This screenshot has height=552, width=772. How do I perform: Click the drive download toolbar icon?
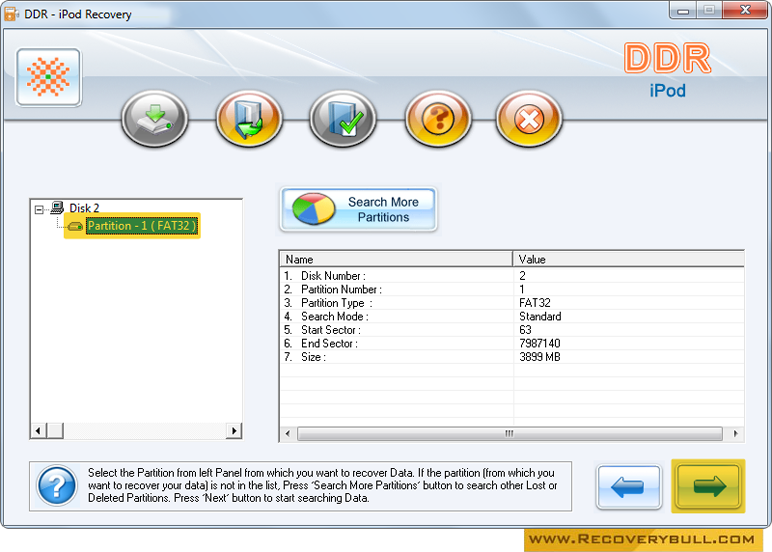coord(155,119)
